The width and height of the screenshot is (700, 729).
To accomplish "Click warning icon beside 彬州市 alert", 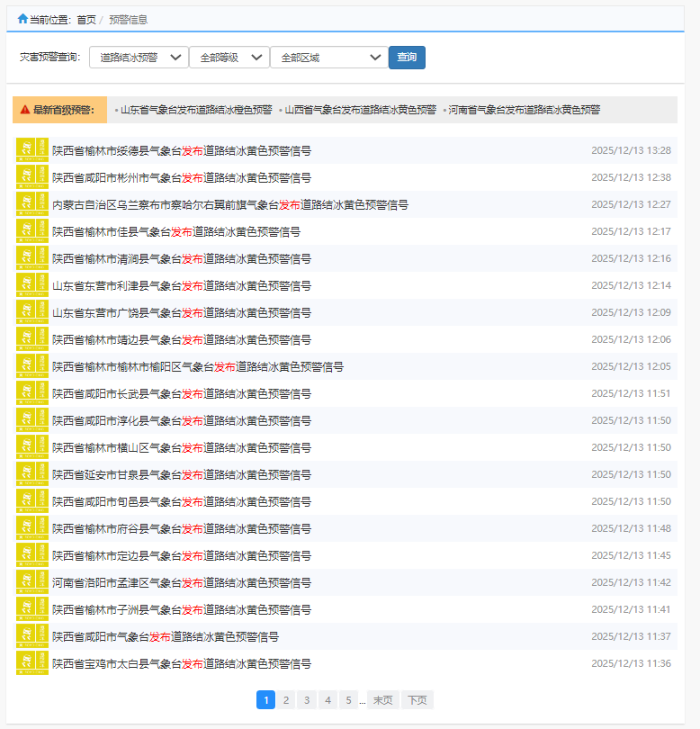I will point(31,177).
